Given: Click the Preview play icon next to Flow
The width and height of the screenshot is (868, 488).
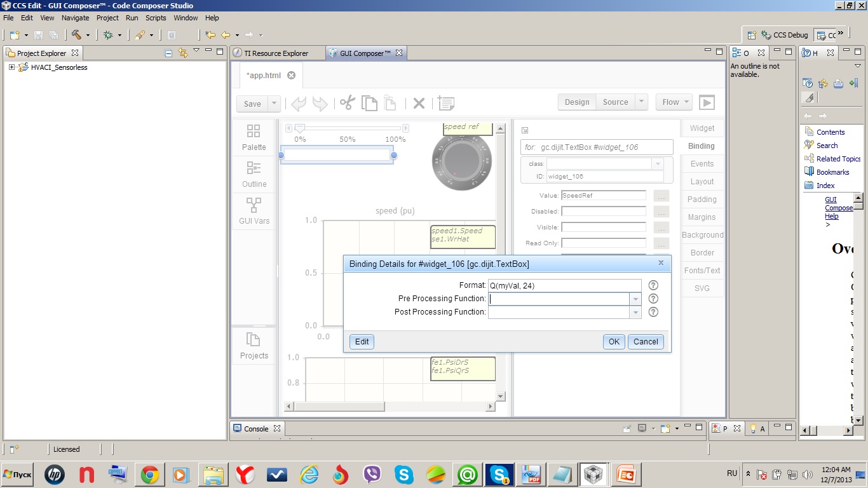Looking at the screenshot, I should pos(707,102).
